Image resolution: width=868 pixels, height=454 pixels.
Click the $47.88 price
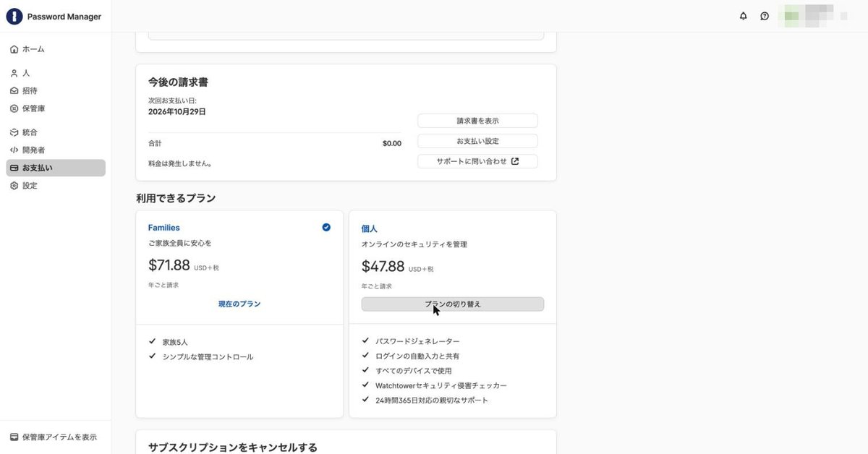point(383,267)
